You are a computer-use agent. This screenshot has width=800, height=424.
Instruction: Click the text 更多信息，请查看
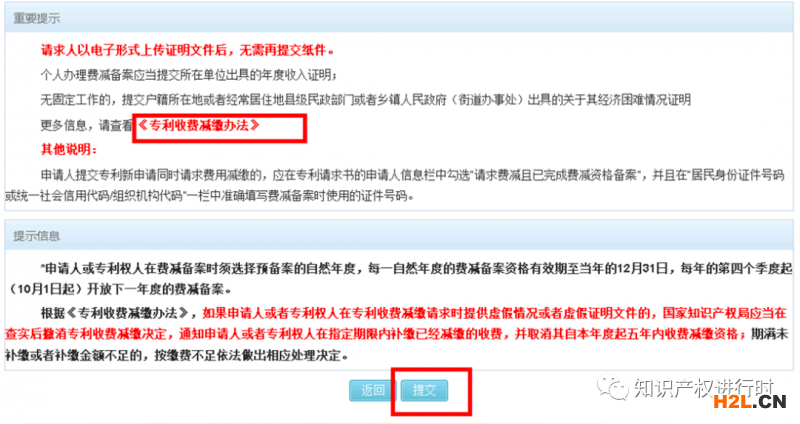pyautogui.click(x=87, y=126)
